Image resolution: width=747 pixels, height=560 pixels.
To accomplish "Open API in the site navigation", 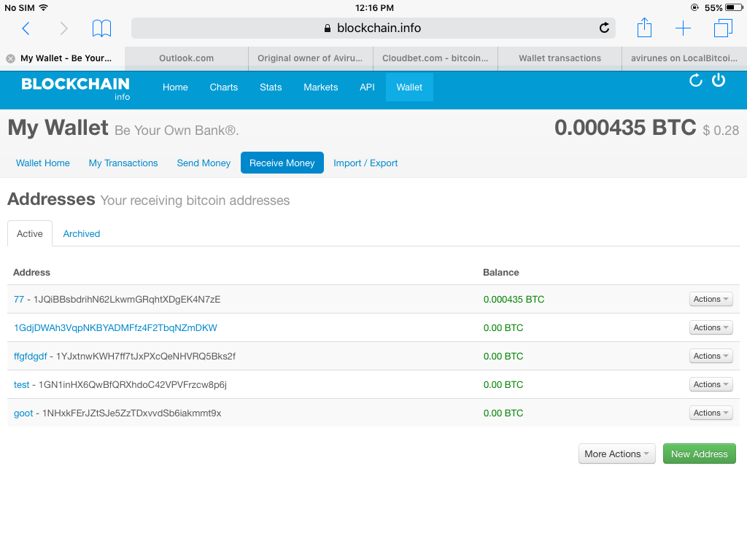I will pos(368,87).
